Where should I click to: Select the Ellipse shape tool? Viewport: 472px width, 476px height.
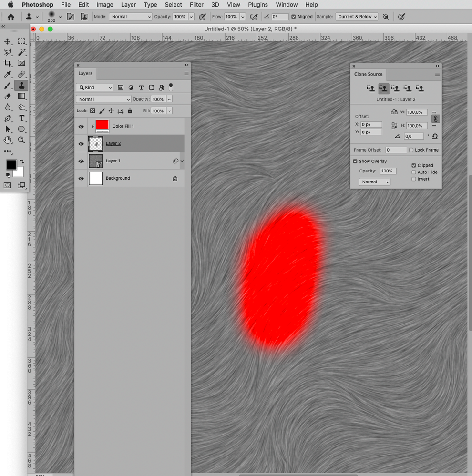pyautogui.click(x=21, y=129)
